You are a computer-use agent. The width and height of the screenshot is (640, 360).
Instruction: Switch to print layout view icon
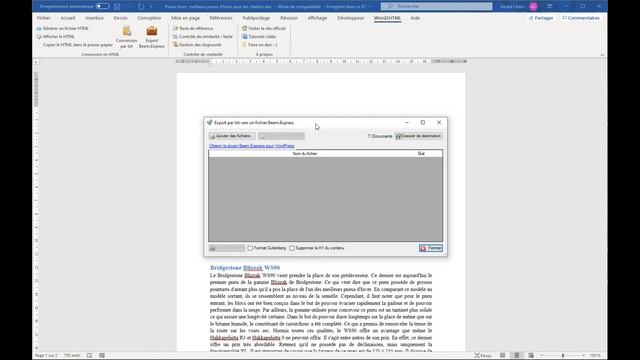click(x=517, y=356)
